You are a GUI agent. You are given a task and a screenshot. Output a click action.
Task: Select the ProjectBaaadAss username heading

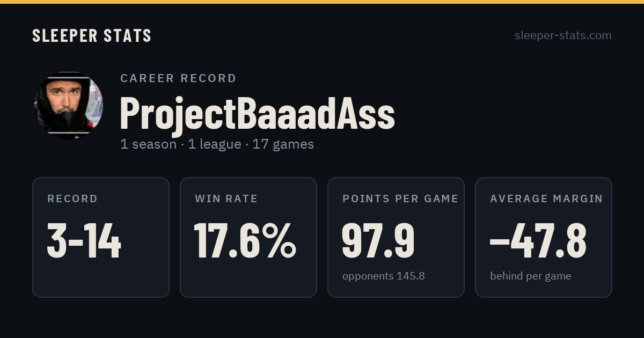click(x=258, y=113)
